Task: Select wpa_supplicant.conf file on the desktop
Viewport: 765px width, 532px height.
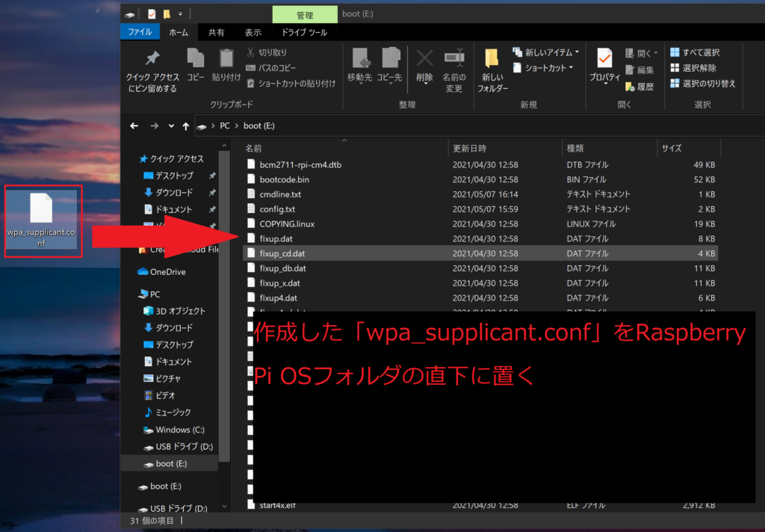Action: pyautogui.click(x=42, y=220)
